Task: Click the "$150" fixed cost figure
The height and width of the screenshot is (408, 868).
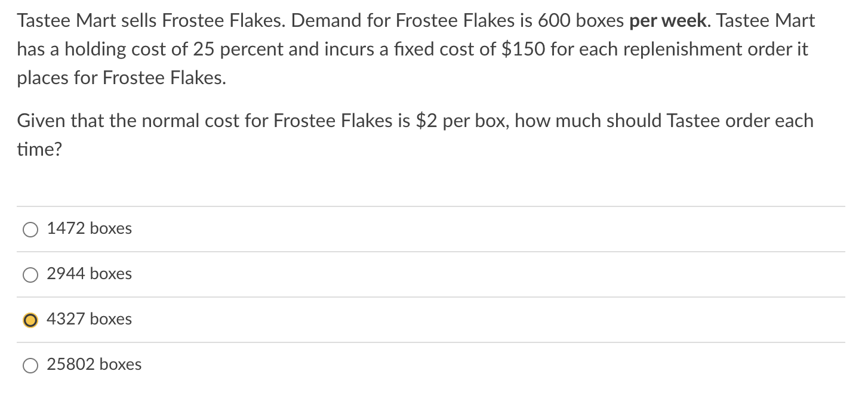Action: pyautogui.click(x=523, y=50)
